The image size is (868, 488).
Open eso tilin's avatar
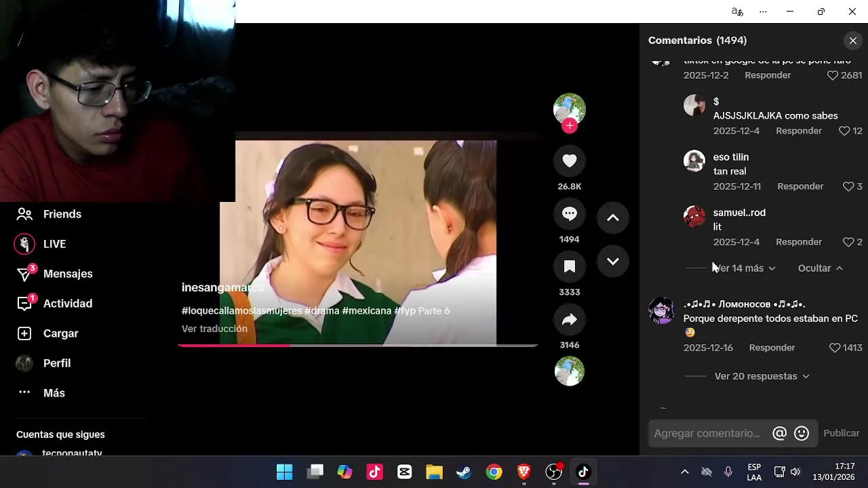pos(694,161)
